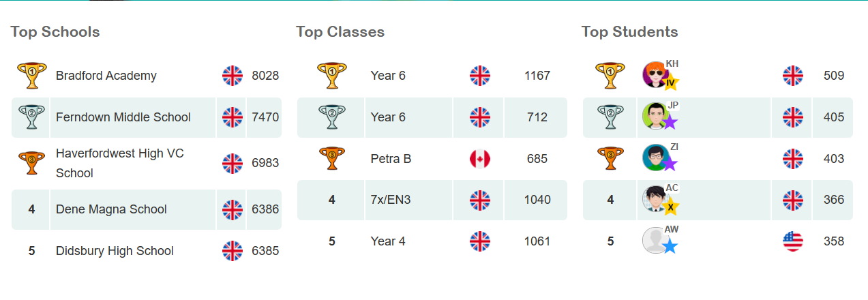Screen dimensions: 868x300
Task: Open Bradford Academy school entry
Action: pyautogui.click(x=106, y=76)
